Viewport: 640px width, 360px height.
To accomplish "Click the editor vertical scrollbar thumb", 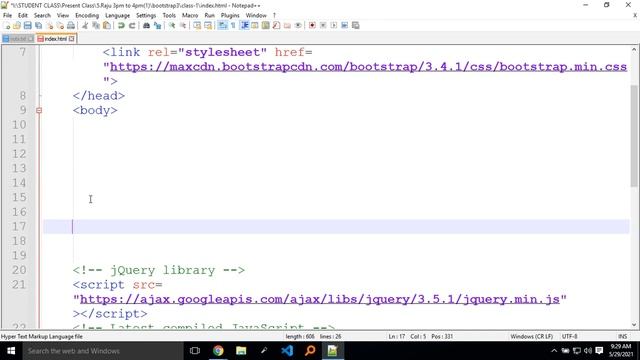I will (x=634, y=136).
